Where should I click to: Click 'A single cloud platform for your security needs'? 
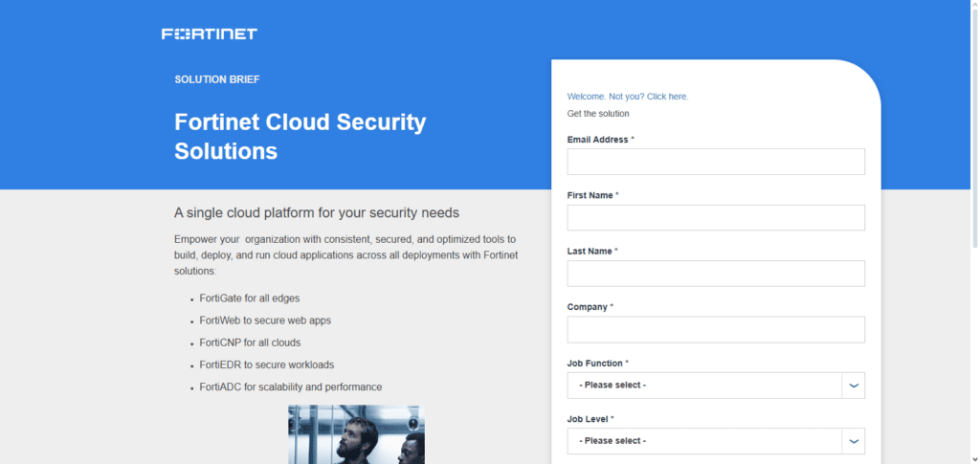click(317, 213)
